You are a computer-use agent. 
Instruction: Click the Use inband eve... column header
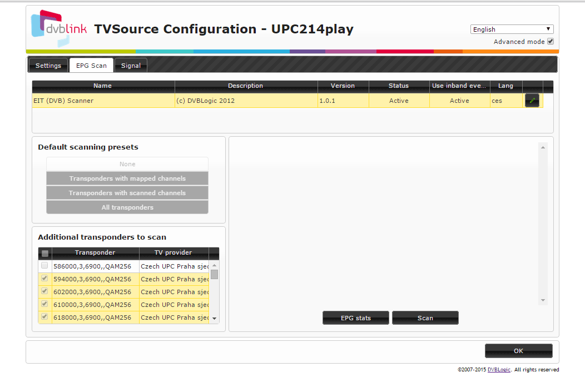[x=459, y=86]
